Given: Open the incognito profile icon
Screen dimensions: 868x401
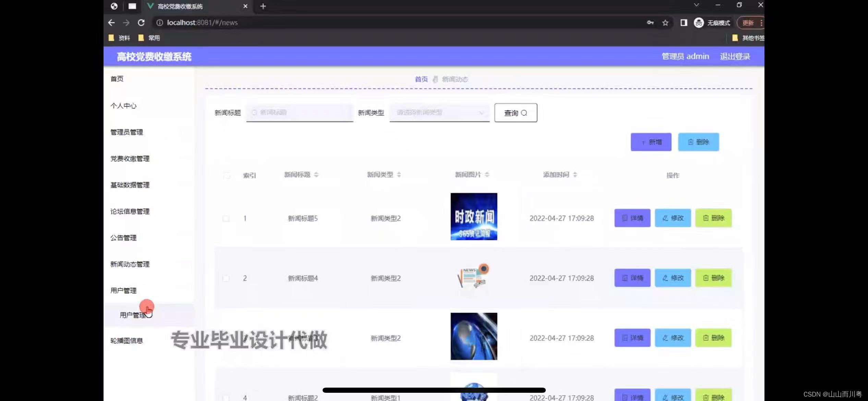Looking at the screenshot, I should coord(699,23).
